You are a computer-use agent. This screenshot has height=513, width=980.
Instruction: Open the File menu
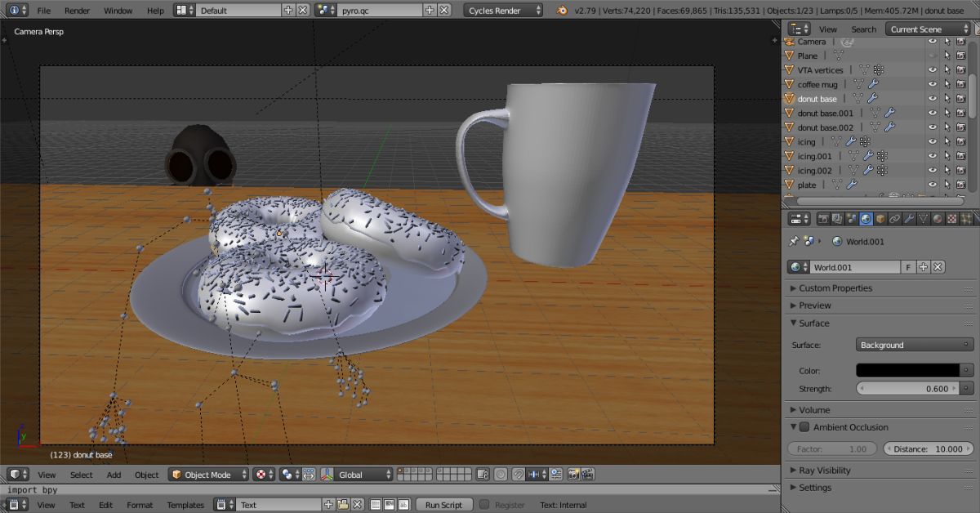[43, 11]
